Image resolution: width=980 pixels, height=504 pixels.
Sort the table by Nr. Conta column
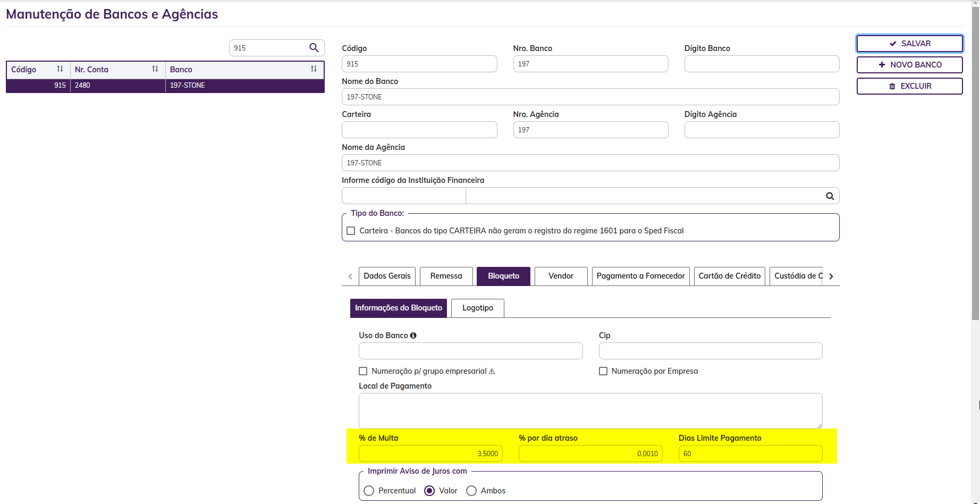coord(155,69)
